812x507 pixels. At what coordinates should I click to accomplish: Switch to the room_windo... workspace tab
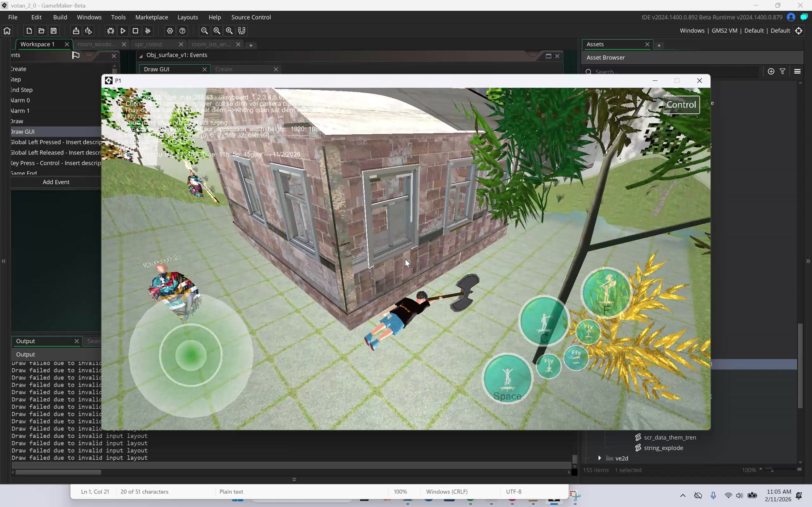(x=97, y=44)
